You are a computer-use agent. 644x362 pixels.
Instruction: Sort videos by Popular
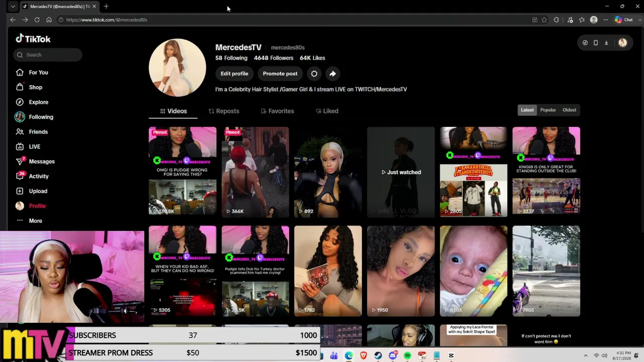click(x=548, y=110)
